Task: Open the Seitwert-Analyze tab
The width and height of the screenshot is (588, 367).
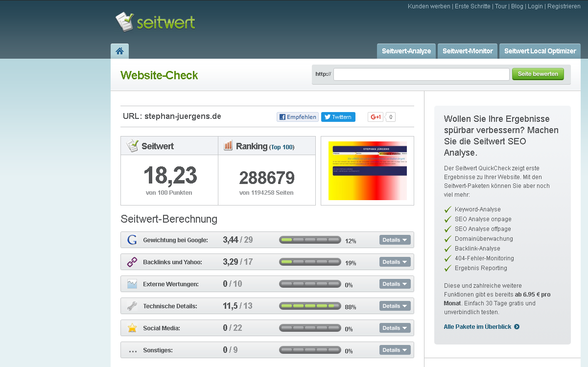Action: point(406,51)
